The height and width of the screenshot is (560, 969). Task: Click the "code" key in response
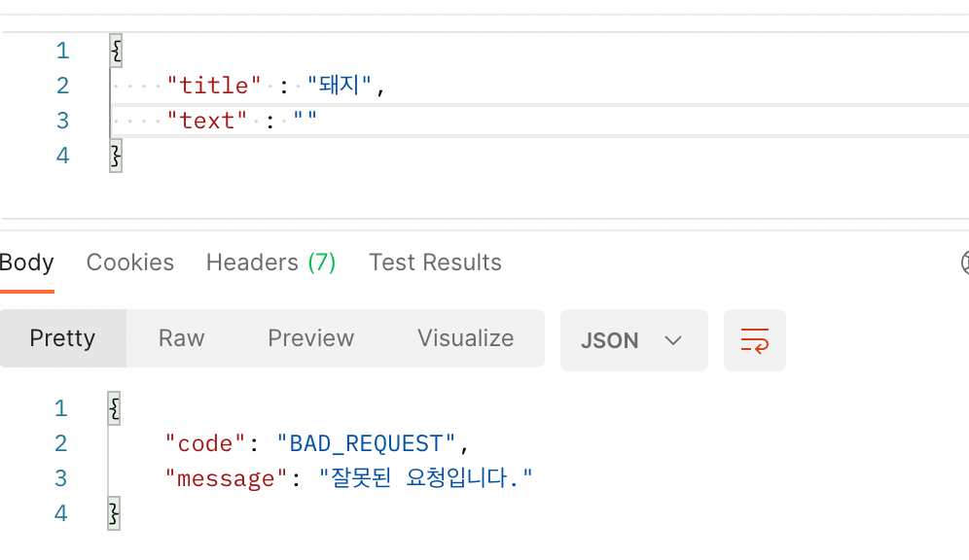click(x=205, y=444)
